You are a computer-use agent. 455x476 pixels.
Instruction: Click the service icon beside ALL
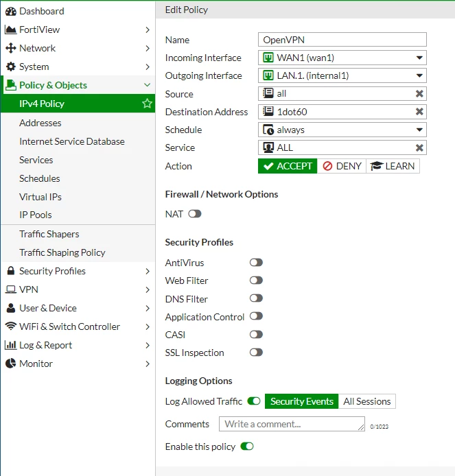coord(268,147)
